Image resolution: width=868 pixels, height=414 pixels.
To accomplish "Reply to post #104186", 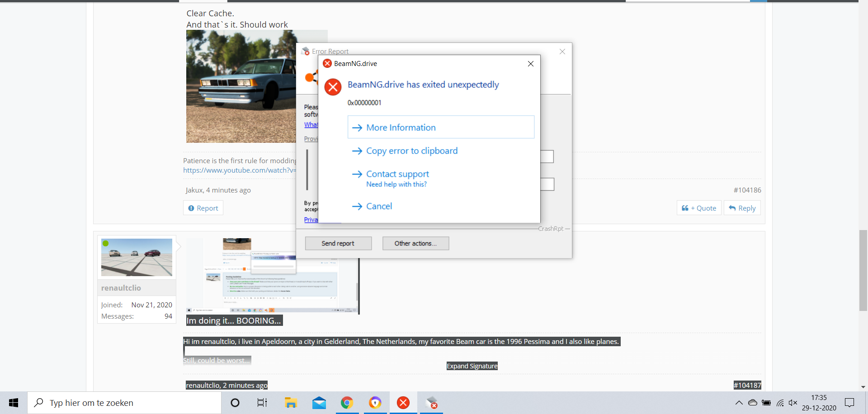I will (x=742, y=208).
